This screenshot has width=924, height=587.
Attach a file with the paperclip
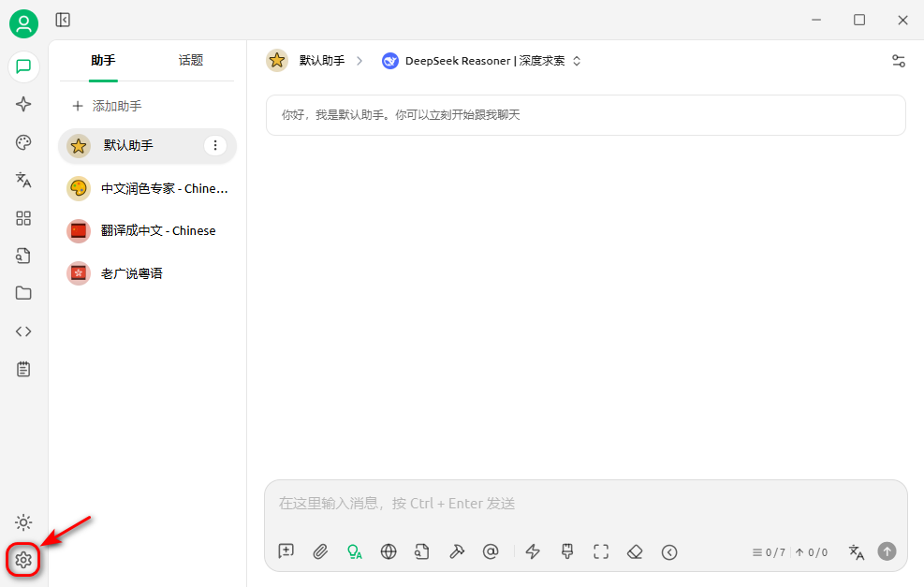pos(320,551)
